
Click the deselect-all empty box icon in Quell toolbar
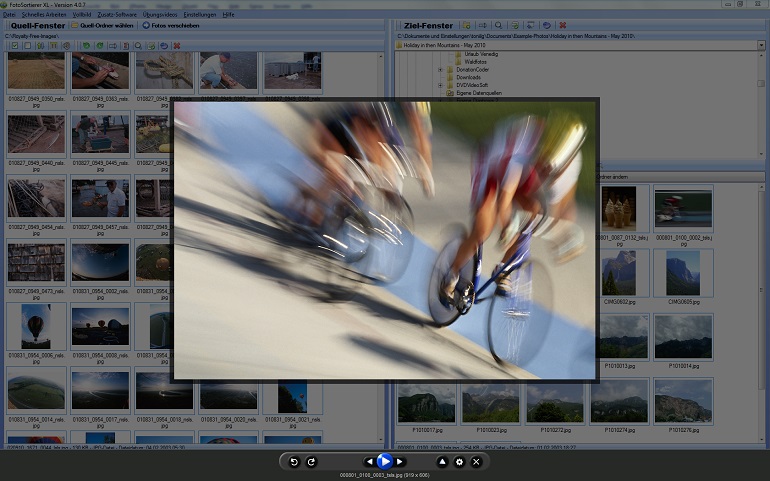28,46
